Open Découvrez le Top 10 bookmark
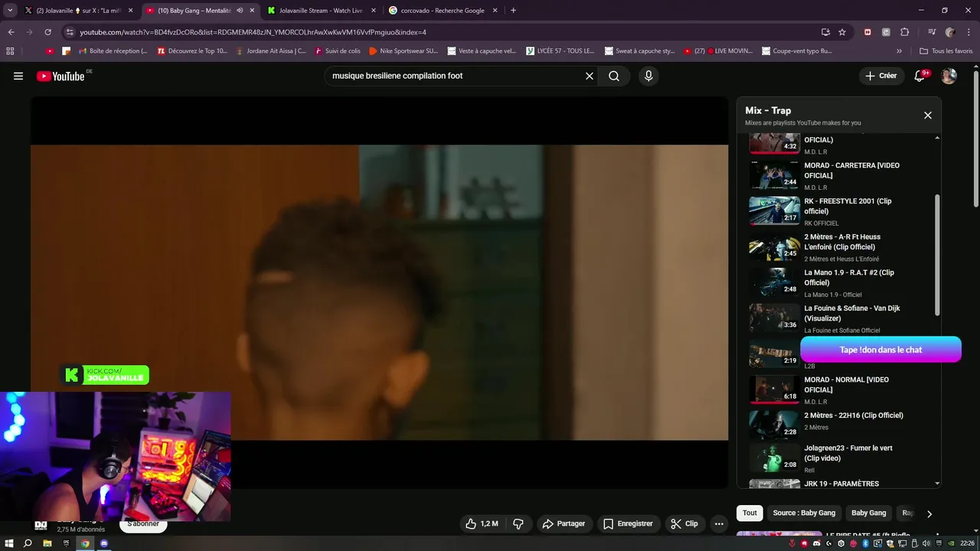This screenshot has height=551, width=980. tap(192, 51)
